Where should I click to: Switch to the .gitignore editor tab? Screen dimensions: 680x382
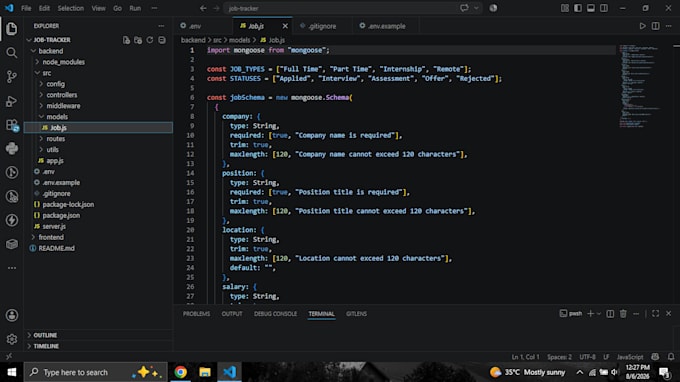(322, 26)
